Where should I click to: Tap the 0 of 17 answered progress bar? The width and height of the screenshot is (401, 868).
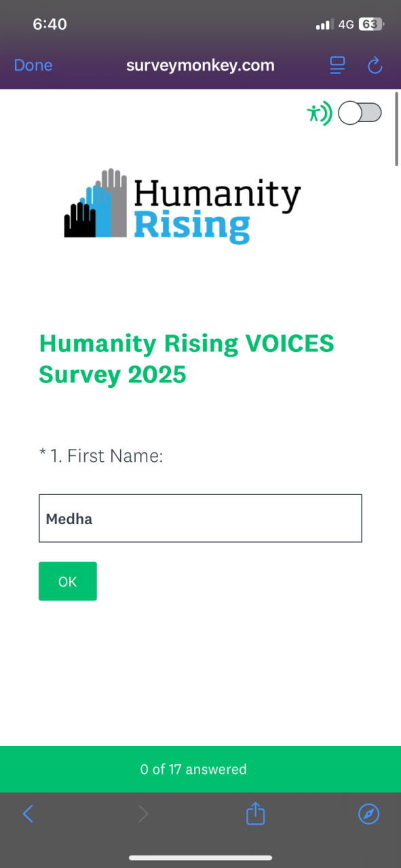coord(200,769)
